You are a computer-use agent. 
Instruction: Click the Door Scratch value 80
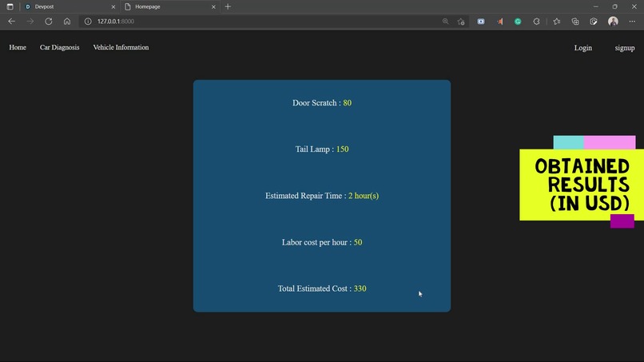pos(347,103)
